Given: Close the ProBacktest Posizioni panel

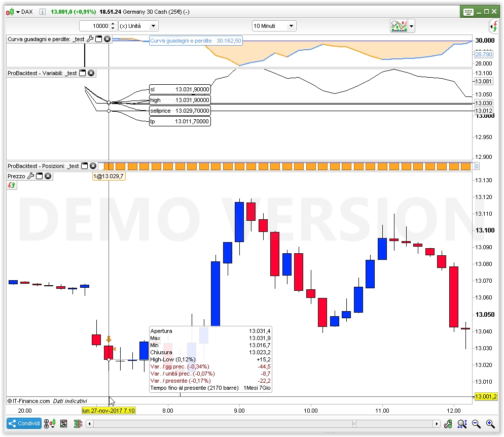Looking at the screenshot, I should click(93, 166).
